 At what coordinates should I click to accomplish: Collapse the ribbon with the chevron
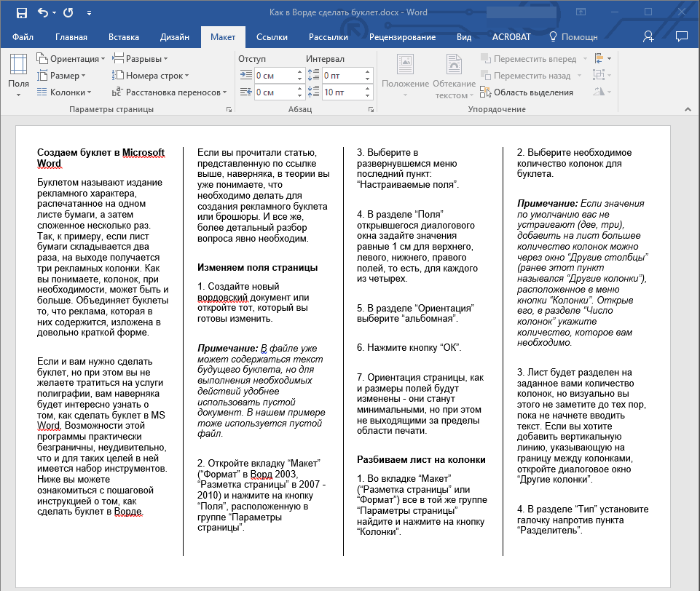point(688,109)
